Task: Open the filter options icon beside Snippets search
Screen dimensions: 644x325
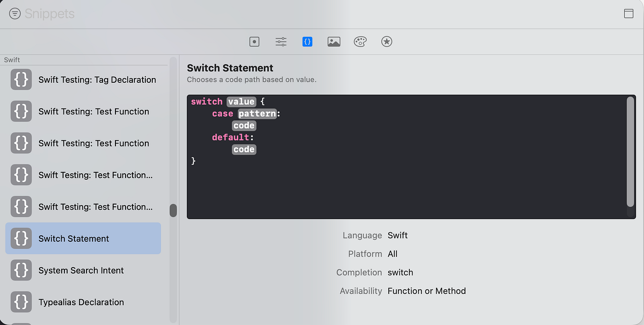Action: pos(15,14)
